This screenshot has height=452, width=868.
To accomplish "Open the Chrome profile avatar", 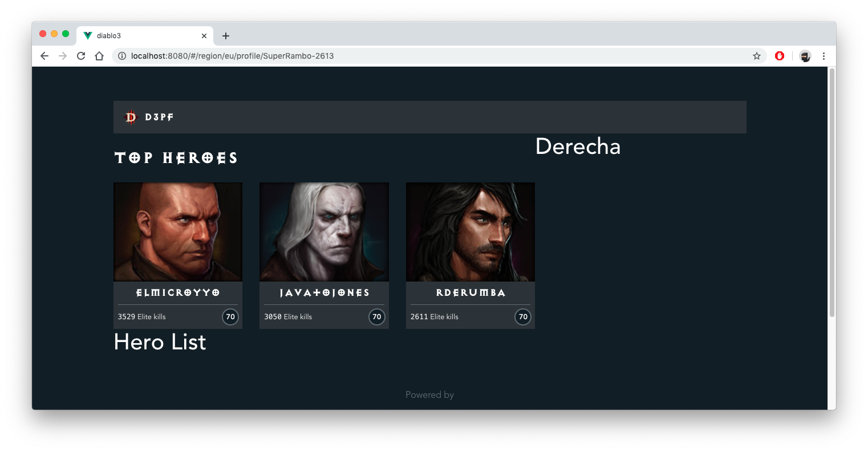I will (805, 56).
